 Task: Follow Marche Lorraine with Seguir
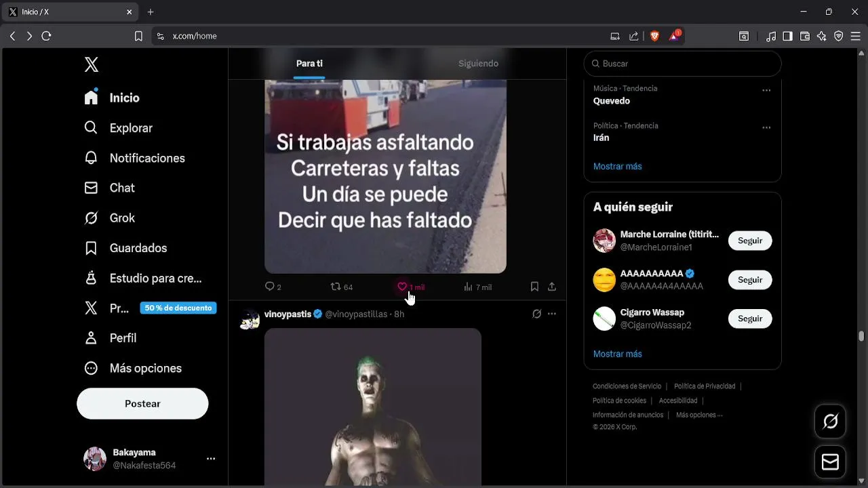click(750, 241)
